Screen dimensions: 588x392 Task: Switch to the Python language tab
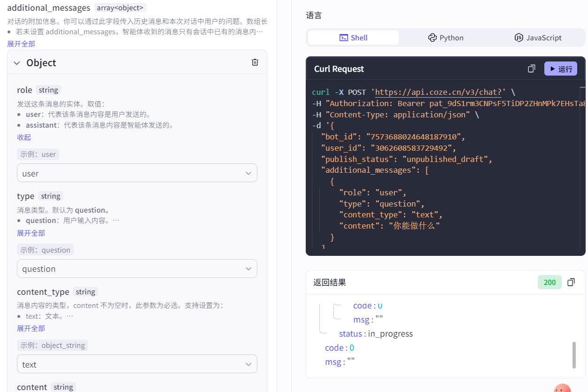pos(446,38)
